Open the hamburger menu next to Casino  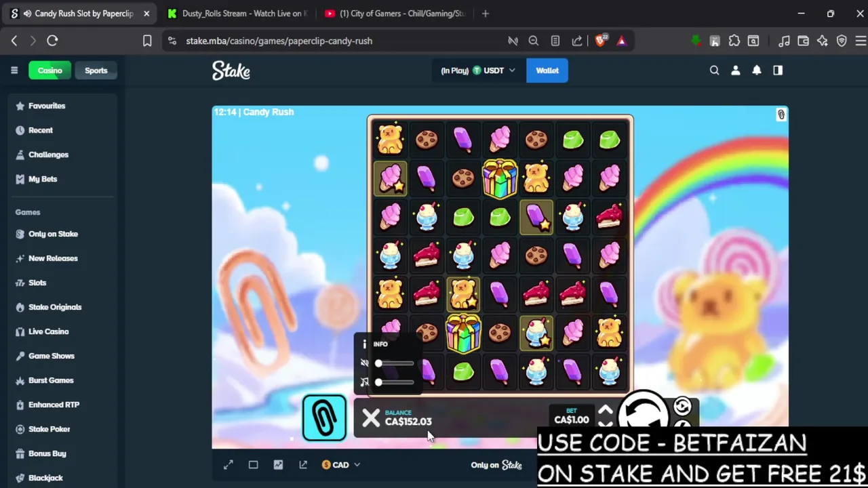(x=14, y=70)
